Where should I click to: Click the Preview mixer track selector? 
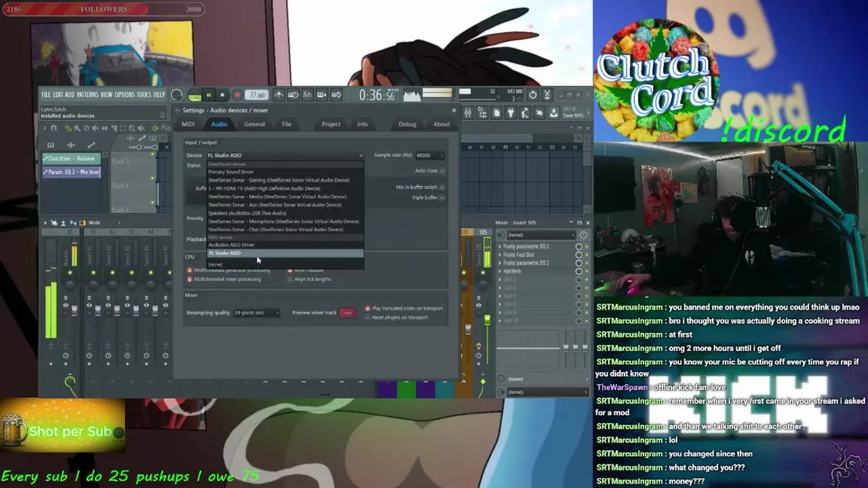pos(347,312)
